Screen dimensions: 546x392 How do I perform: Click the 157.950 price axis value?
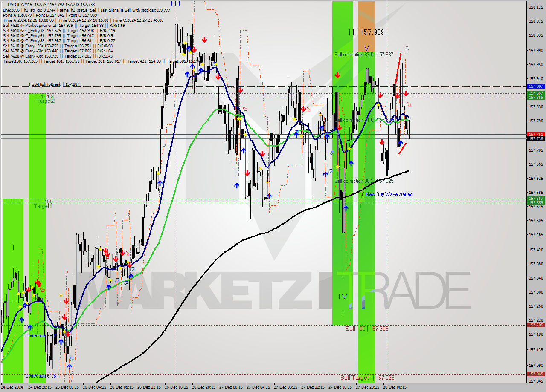pos(536,64)
